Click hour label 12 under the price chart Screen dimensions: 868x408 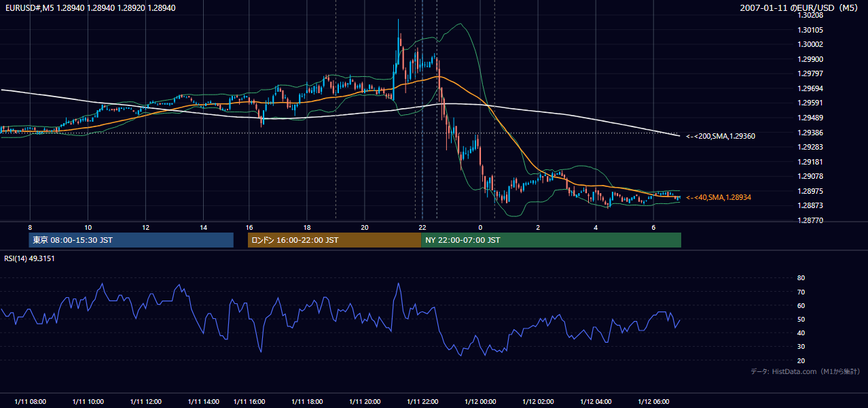point(145,227)
